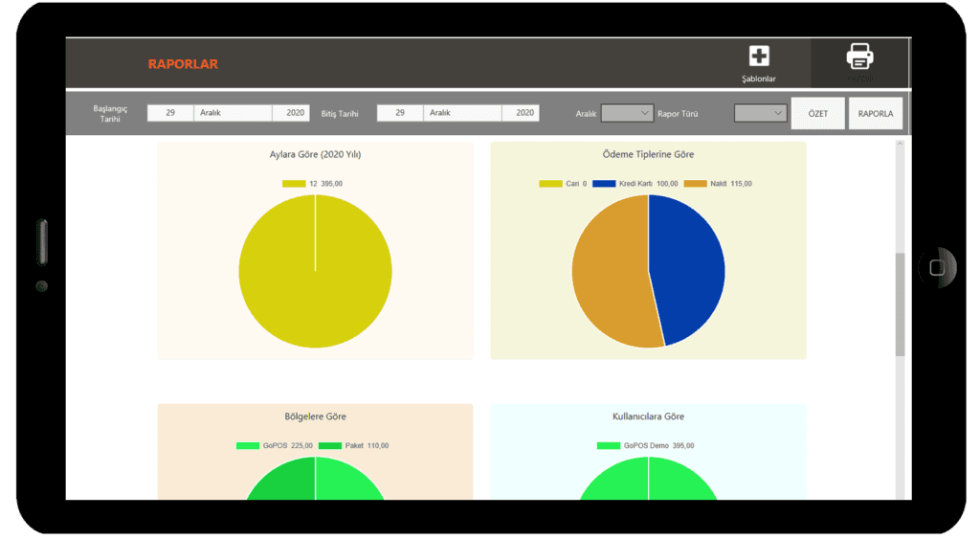Open the Aralık range dropdown
The width and height of the screenshot is (980, 540).
click(627, 113)
